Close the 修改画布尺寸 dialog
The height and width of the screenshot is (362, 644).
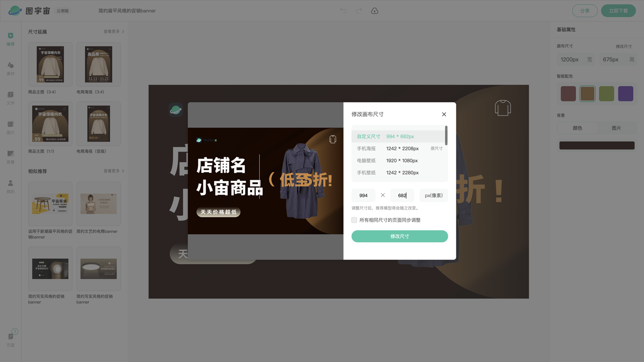pyautogui.click(x=444, y=114)
